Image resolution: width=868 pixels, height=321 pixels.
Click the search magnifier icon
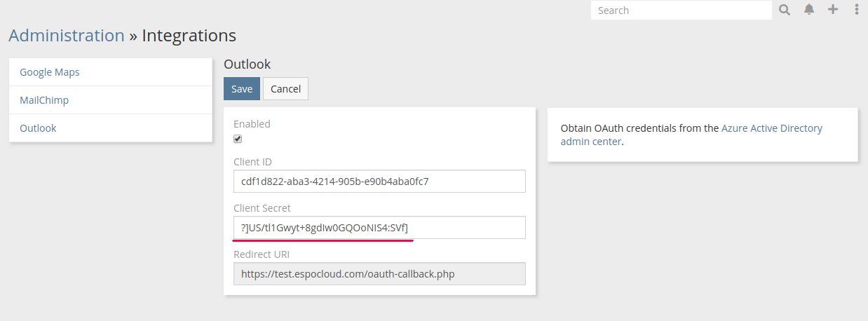click(x=785, y=10)
